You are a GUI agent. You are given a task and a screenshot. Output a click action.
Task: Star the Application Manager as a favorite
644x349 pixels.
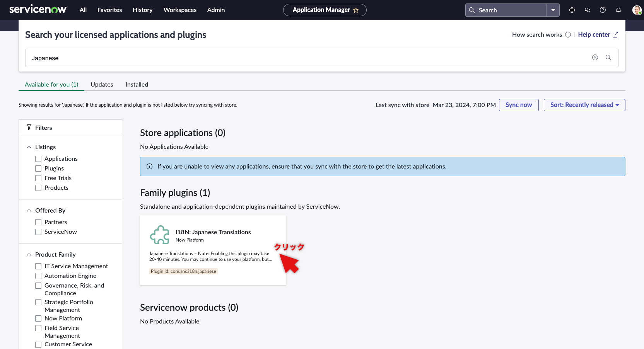pos(356,10)
